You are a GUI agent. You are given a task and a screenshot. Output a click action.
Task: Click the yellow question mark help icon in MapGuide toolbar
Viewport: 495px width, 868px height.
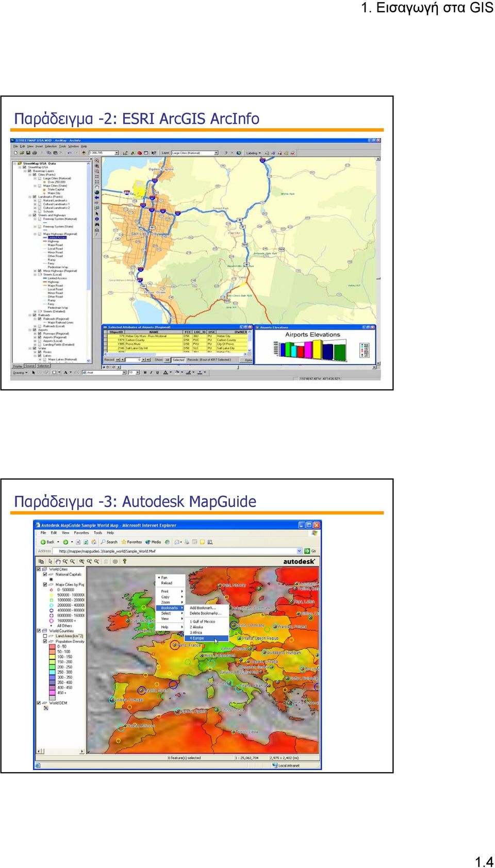click(124, 561)
